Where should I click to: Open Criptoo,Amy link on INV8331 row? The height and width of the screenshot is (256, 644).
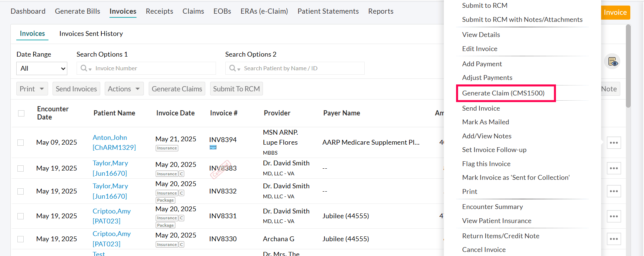[111, 216]
